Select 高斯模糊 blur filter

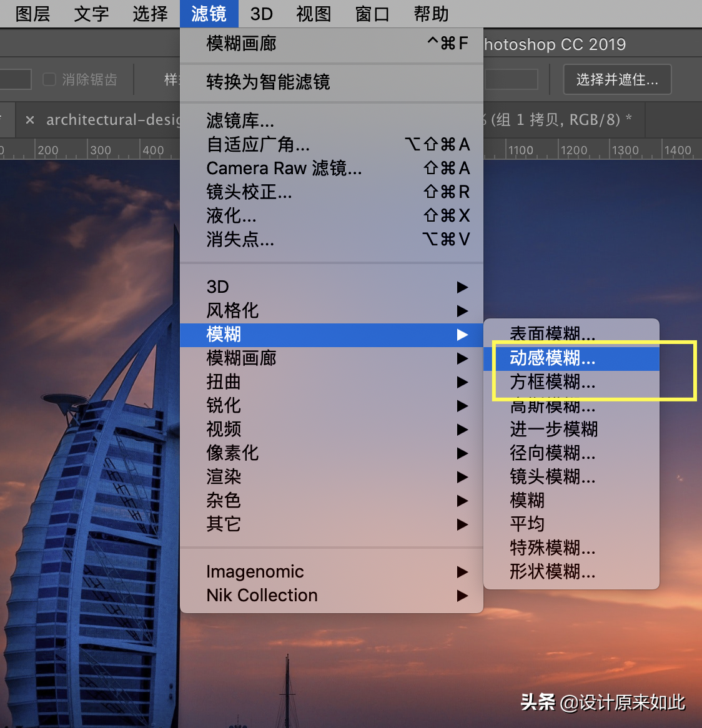coord(571,406)
